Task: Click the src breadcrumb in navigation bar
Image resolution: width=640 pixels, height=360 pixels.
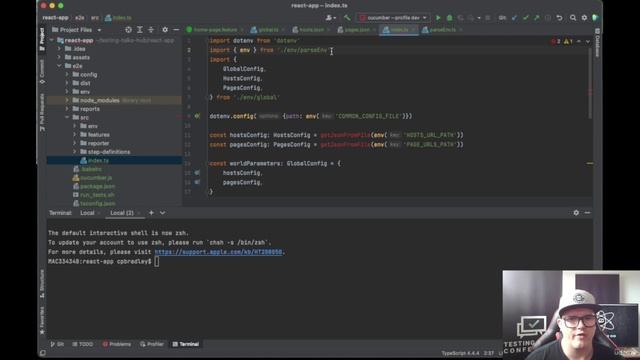Action: click(95, 18)
